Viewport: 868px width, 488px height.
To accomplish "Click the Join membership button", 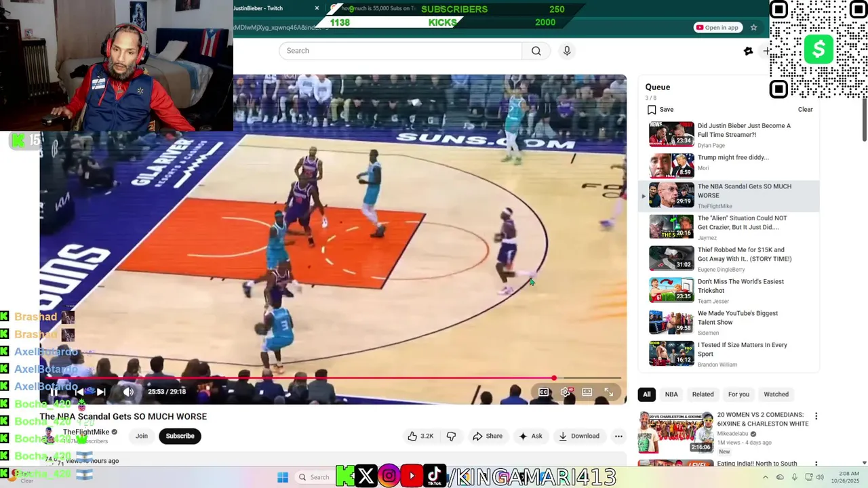I will [141, 436].
